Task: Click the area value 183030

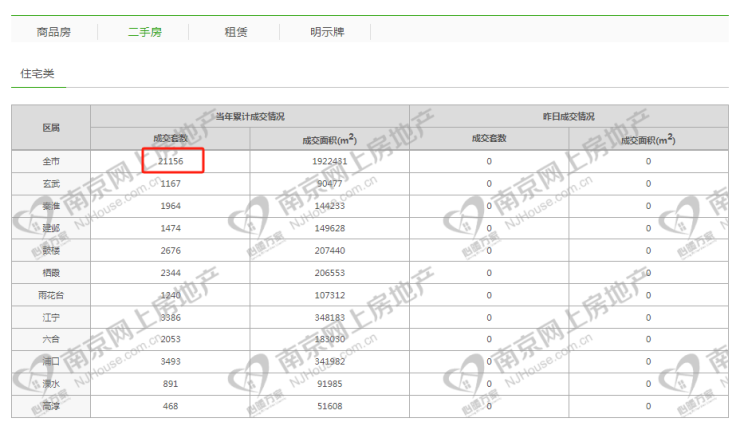Action: pos(329,339)
